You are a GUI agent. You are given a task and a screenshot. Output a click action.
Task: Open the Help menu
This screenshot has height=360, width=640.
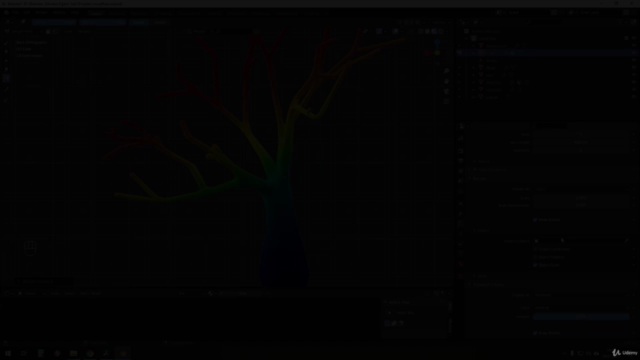[75, 13]
